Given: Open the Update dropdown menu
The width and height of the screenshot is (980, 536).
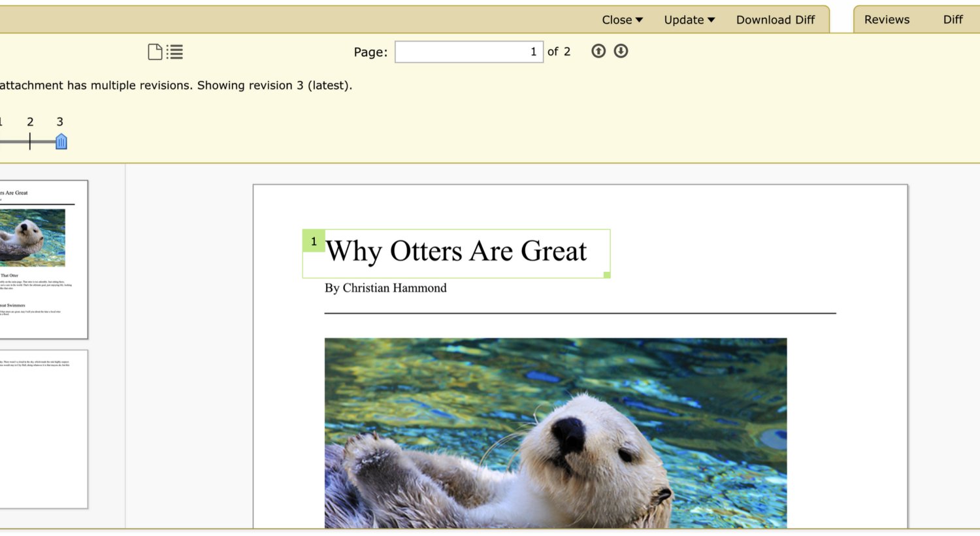Looking at the screenshot, I should click(689, 20).
